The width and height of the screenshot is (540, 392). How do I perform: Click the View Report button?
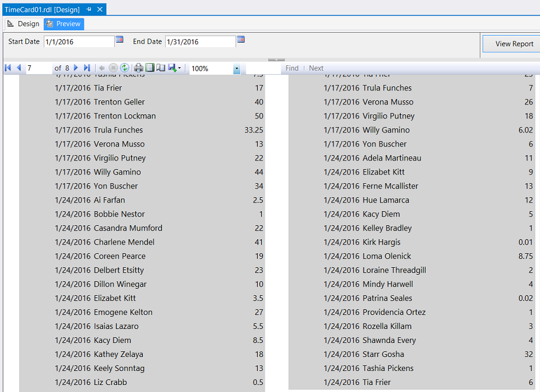tap(514, 44)
